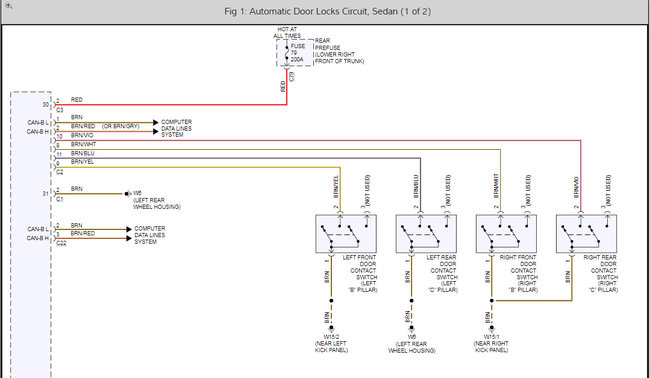650x378 pixels.
Task: Select the C22A connector label
Action: click(x=61, y=244)
